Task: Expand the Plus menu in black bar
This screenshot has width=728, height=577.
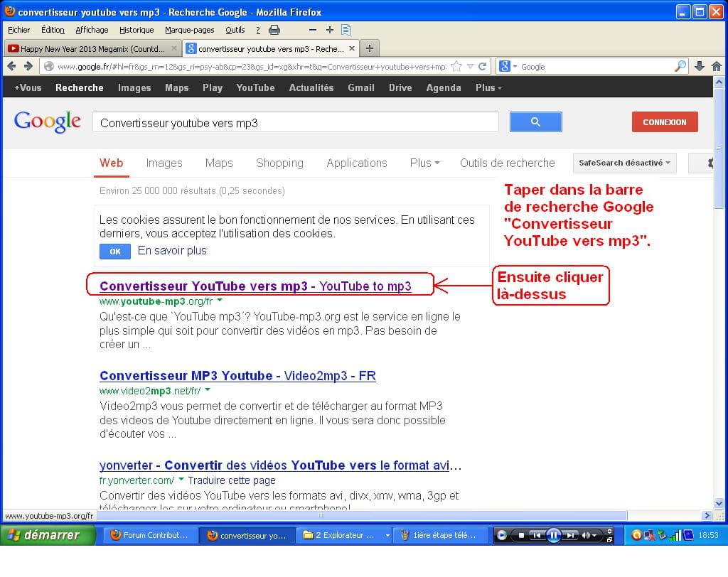Action: 488,87
